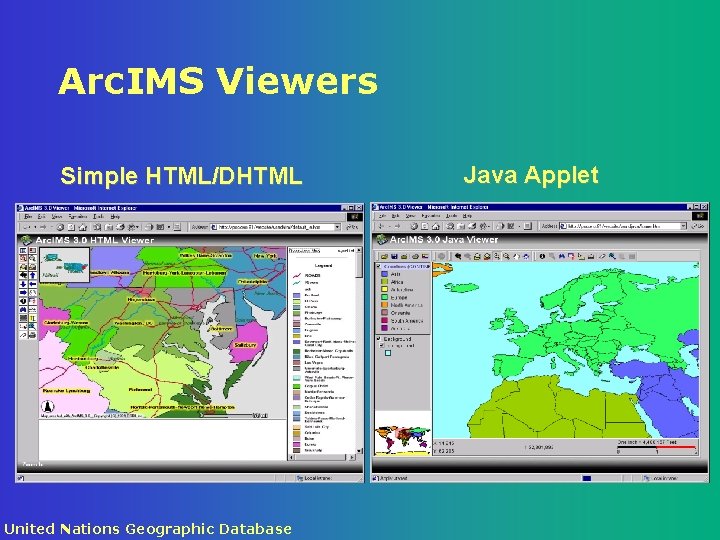Open View menu in Java Viewer window
The width and height of the screenshot is (720, 540).
[410, 215]
